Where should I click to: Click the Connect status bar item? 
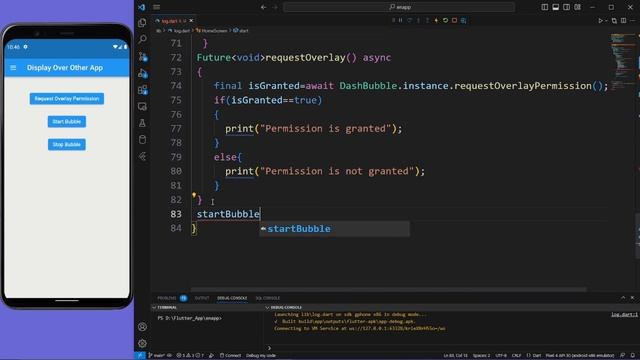(230, 356)
